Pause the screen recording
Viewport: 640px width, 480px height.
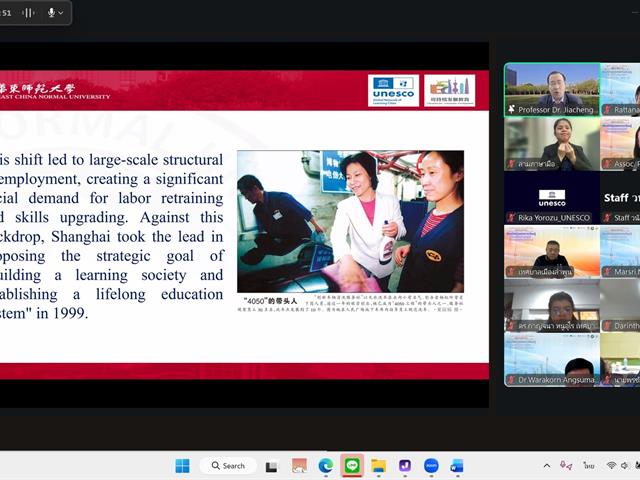point(27,12)
